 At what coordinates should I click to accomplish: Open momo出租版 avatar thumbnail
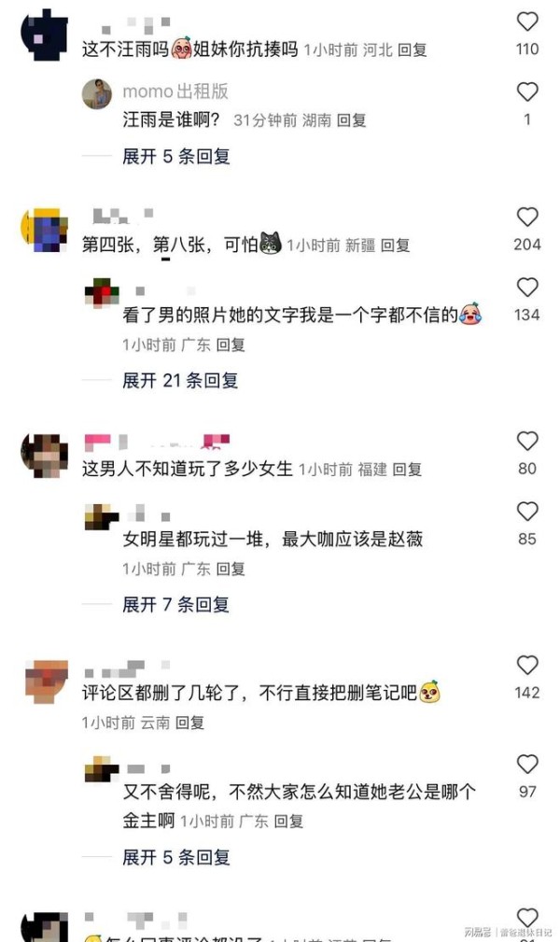(x=97, y=93)
